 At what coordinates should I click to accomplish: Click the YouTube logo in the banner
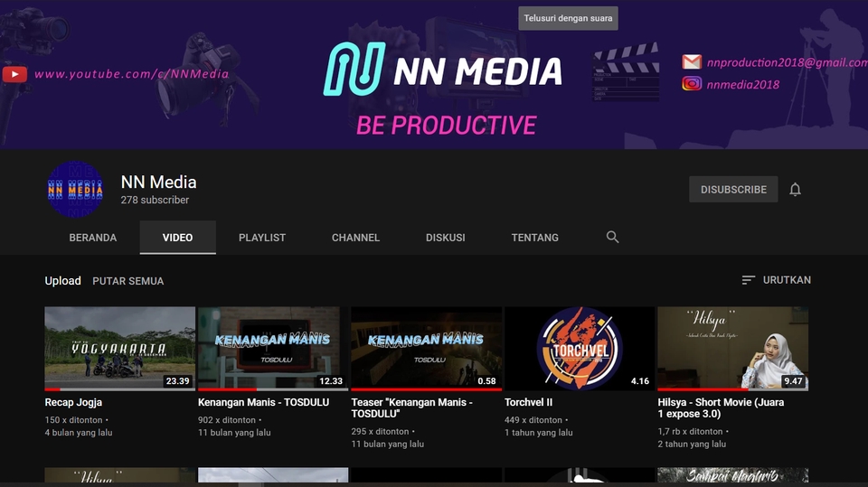(x=15, y=74)
